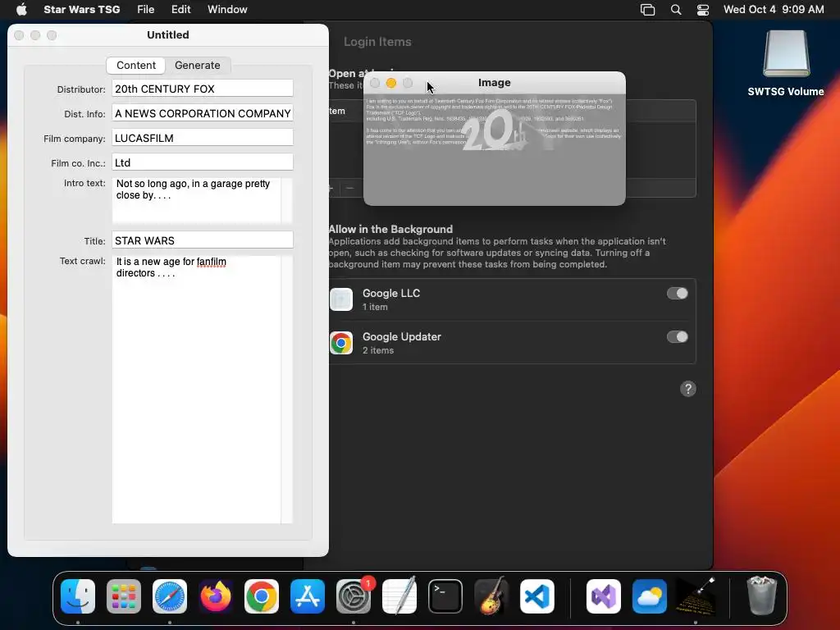This screenshot has width=840, height=630.
Task: Click the help question mark button
Action: (x=688, y=389)
